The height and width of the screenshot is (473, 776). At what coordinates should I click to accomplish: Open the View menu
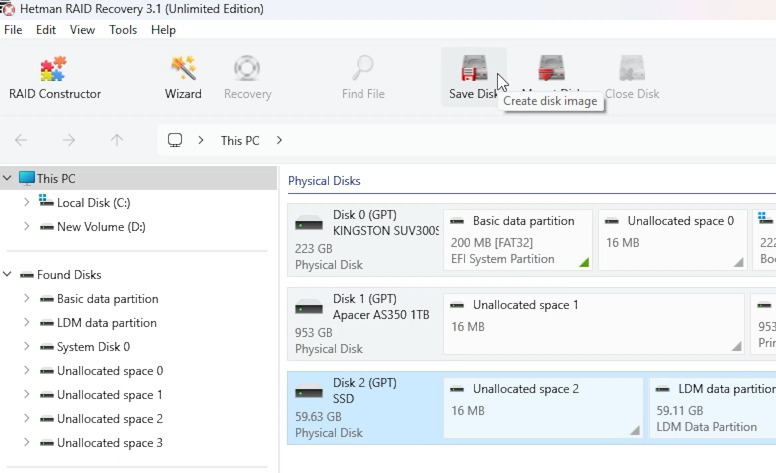coord(82,30)
